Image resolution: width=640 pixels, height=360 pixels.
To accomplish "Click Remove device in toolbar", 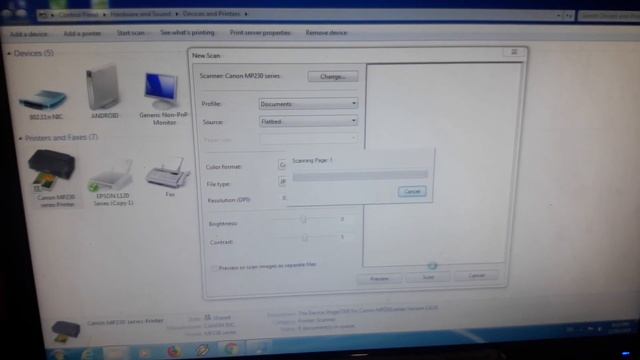I will [326, 33].
